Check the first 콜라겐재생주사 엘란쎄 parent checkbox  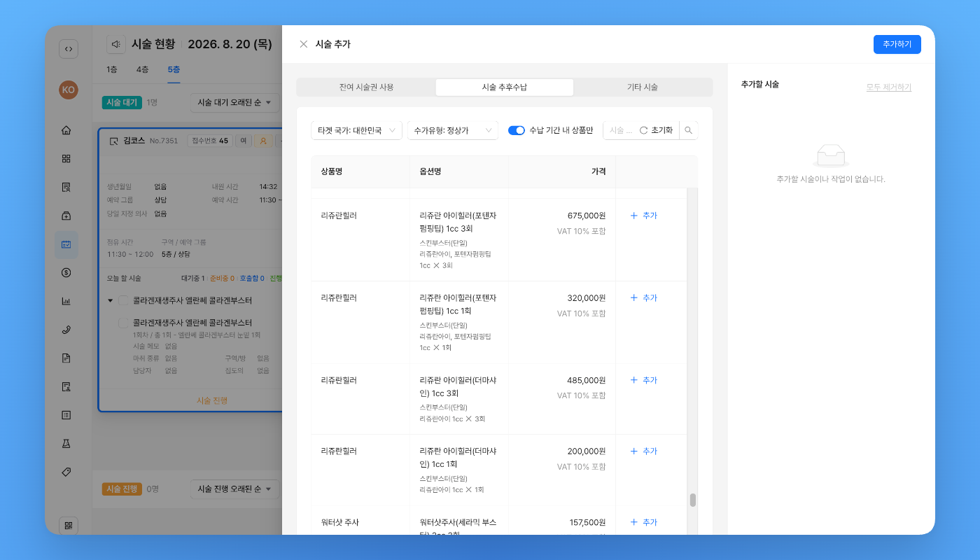tap(123, 300)
